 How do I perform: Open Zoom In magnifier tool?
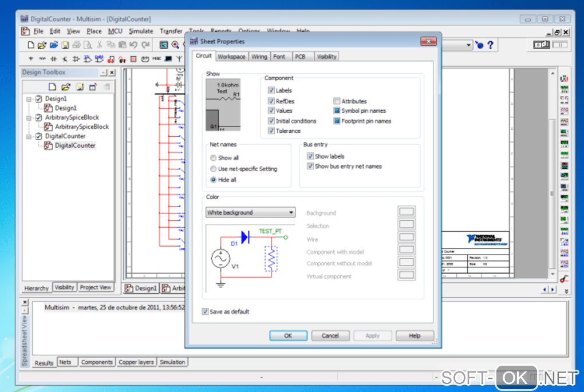pos(175,45)
